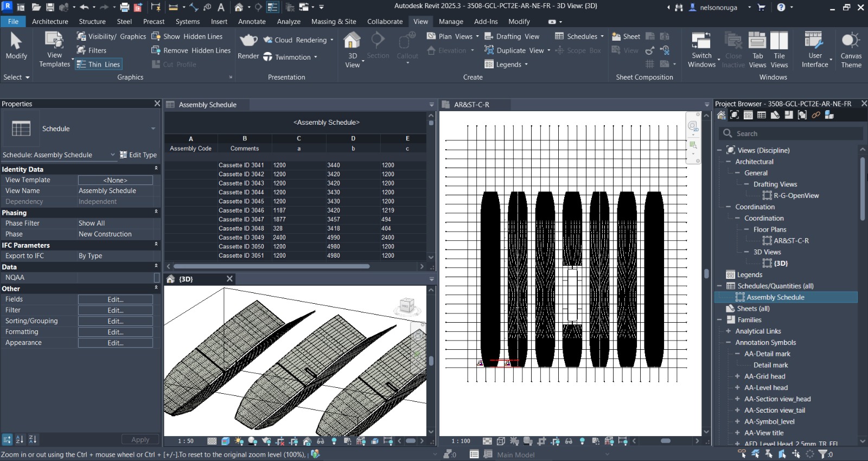The width and height of the screenshot is (868, 461).
Task: Open the Schedule: Assembly Schedule instance dropdown
Action: [113, 155]
